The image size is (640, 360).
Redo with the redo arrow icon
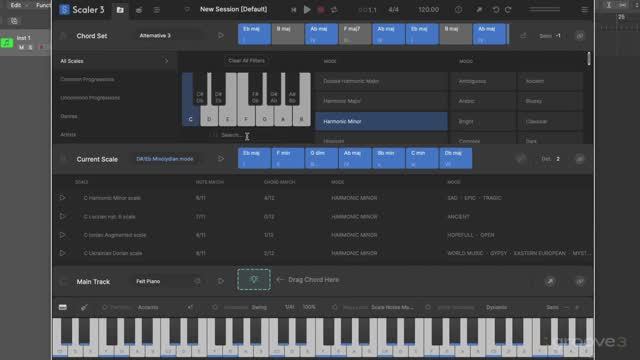coord(508,9)
